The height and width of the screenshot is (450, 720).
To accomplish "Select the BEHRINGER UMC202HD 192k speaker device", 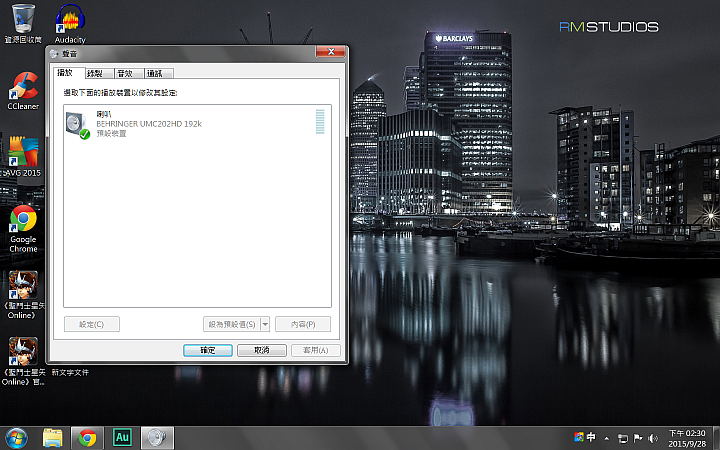I will pyautogui.click(x=197, y=124).
